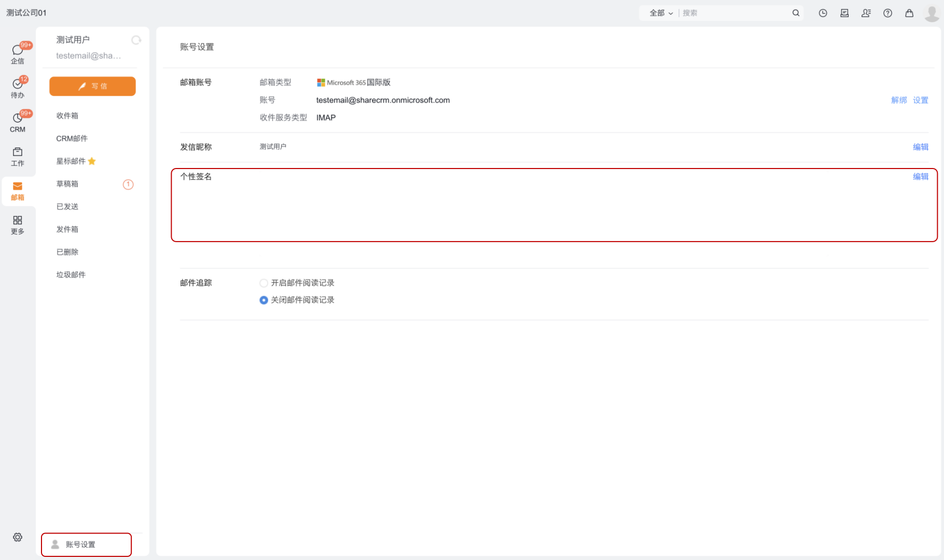Open the 草稿箱 drafts folder
The height and width of the screenshot is (560, 944).
(x=67, y=184)
